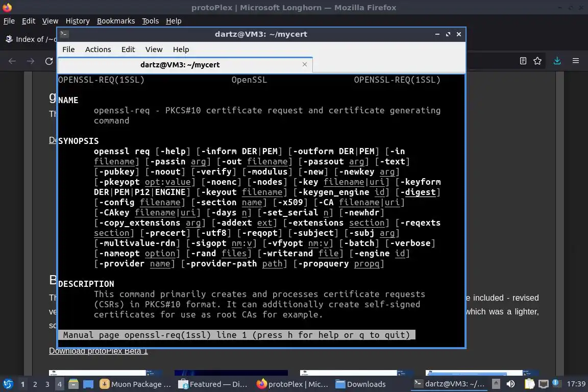
Task: Open the update notifier tray icon
Action: (x=556, y=383)
